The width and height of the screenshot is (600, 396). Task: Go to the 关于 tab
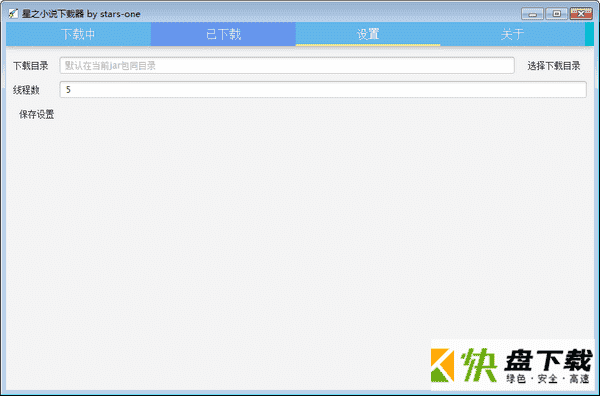tap(512, 34)
